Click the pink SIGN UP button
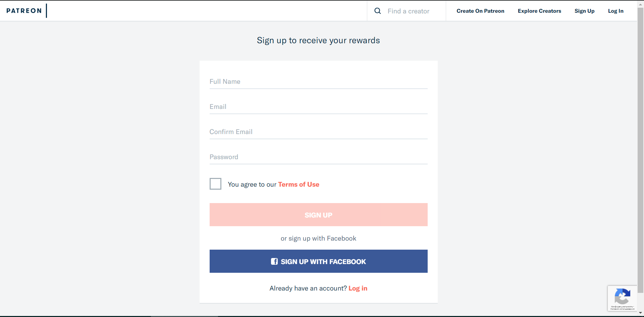The width and height of the screenshot is (644, 317). [319, 214]
